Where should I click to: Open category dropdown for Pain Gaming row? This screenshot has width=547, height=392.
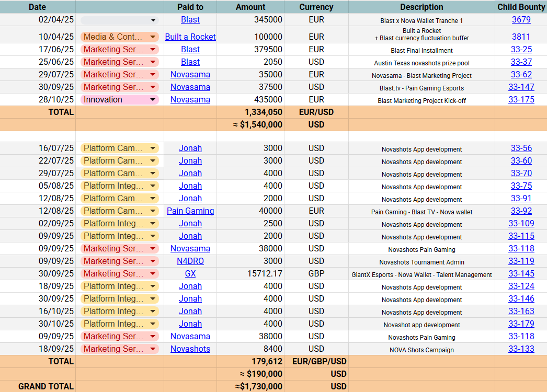120,211
